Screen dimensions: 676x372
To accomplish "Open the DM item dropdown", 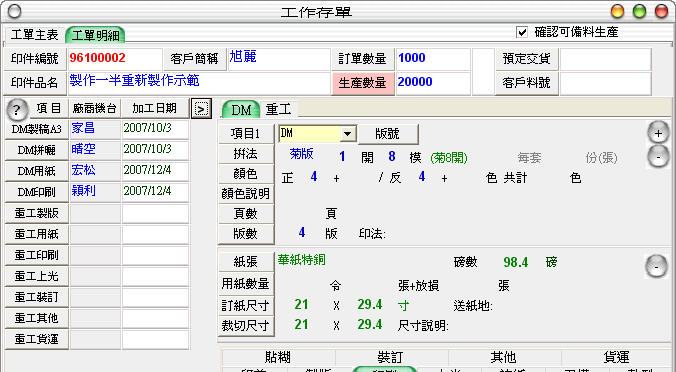I will tap(347, 134).
